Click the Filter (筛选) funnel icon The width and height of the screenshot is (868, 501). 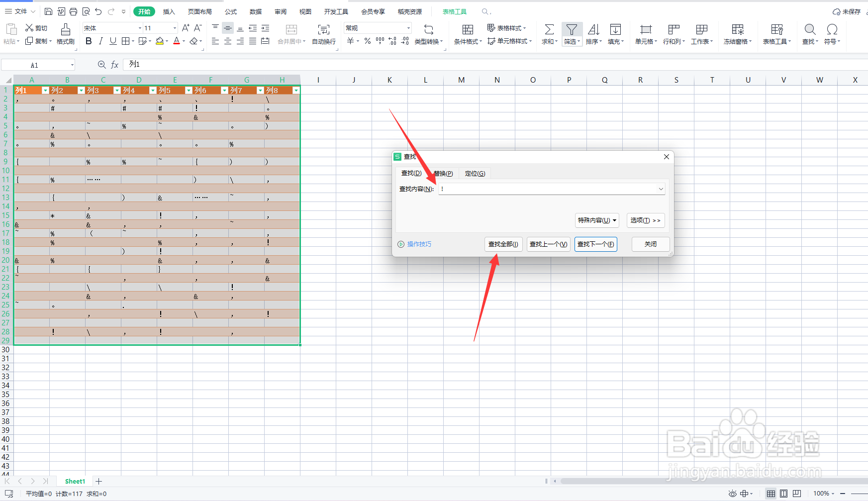pos(572,29)
